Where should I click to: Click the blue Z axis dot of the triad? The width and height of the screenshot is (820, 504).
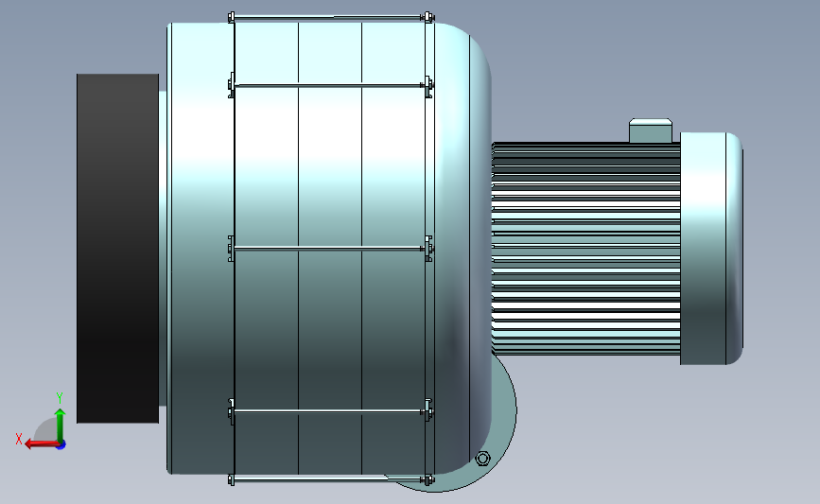61,445
